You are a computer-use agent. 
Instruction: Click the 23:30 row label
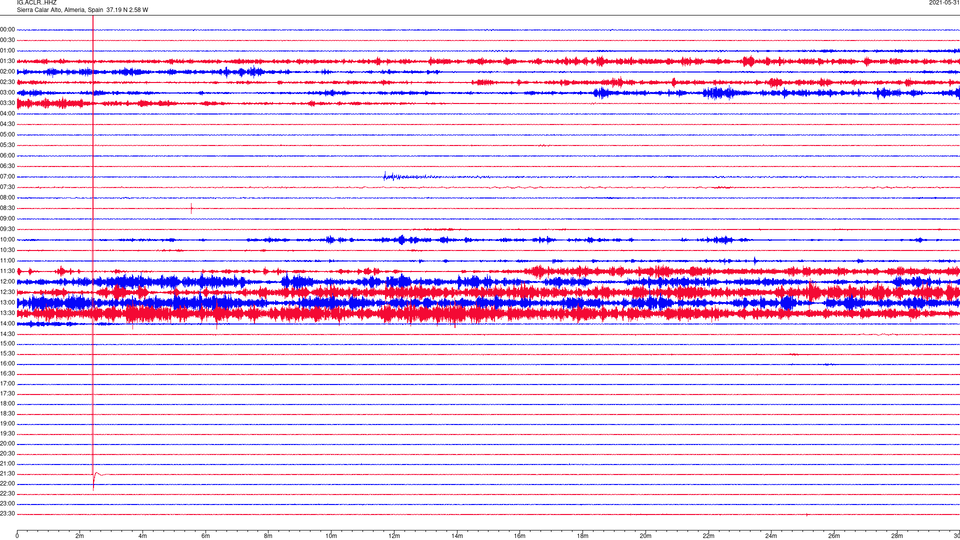click(7, 514)
